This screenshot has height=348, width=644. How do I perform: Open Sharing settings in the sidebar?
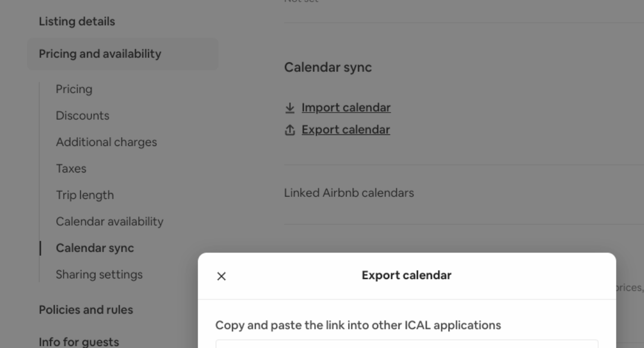[99, 275]
